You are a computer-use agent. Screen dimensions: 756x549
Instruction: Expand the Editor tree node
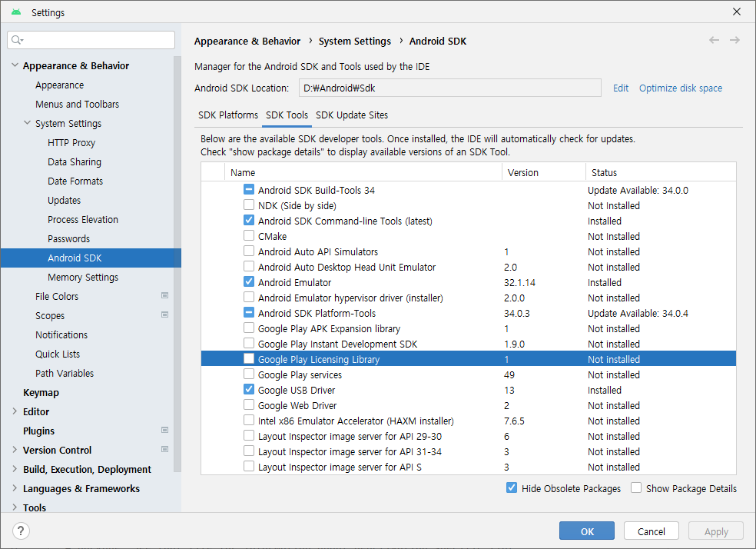pos(15,411)
